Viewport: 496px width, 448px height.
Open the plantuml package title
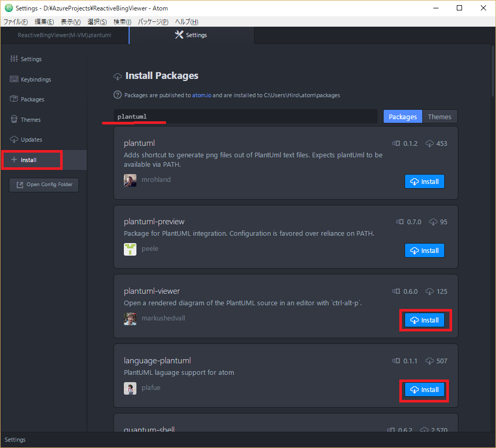[139, 143]
